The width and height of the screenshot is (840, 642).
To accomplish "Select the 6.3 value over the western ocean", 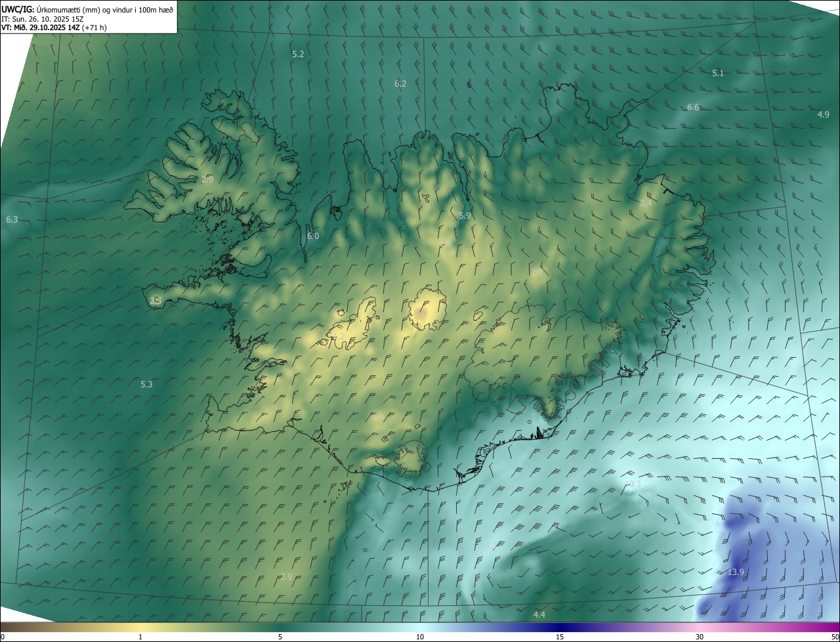I will pos(12,219).
